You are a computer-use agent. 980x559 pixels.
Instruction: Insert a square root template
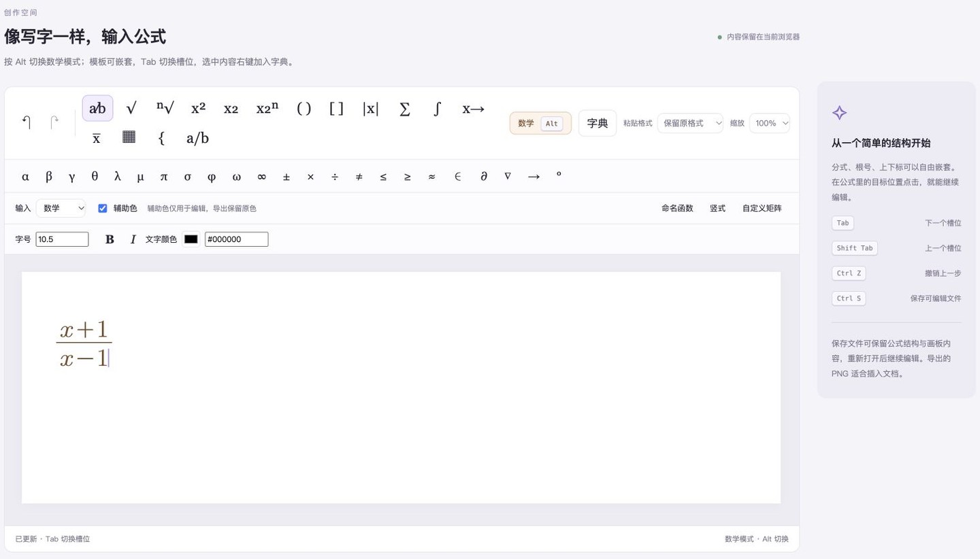pos(131,108)
